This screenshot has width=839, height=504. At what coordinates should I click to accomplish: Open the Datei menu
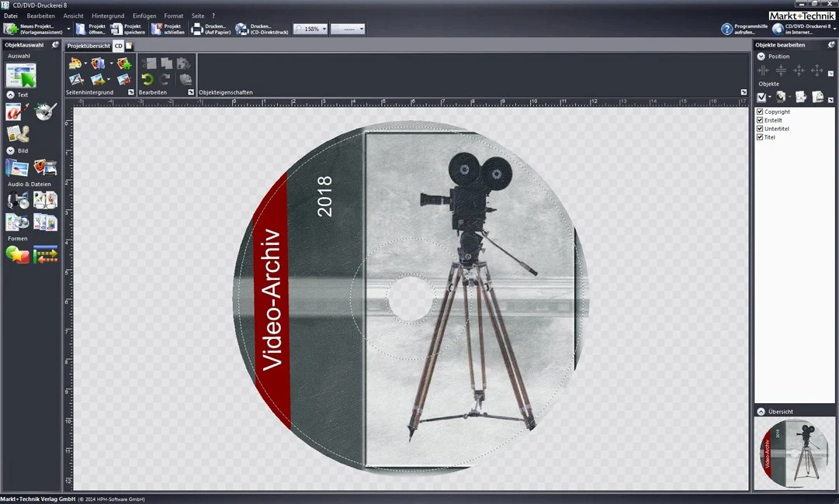[11, 16]
